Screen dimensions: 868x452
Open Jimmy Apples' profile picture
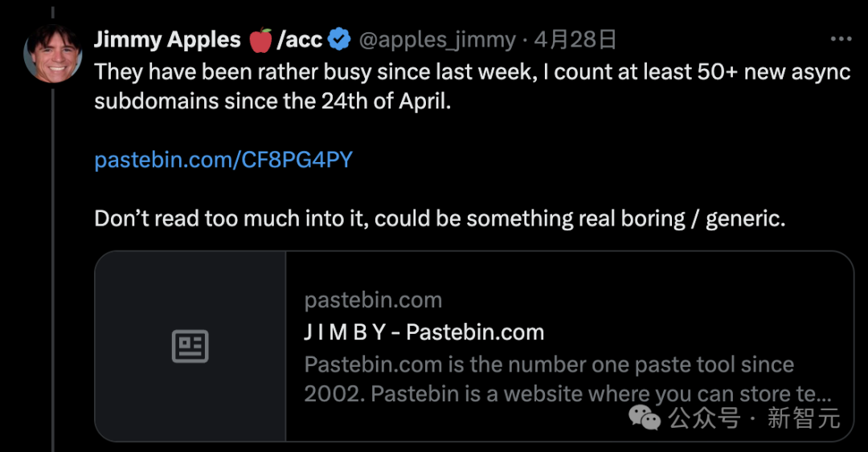coord(53,54)
